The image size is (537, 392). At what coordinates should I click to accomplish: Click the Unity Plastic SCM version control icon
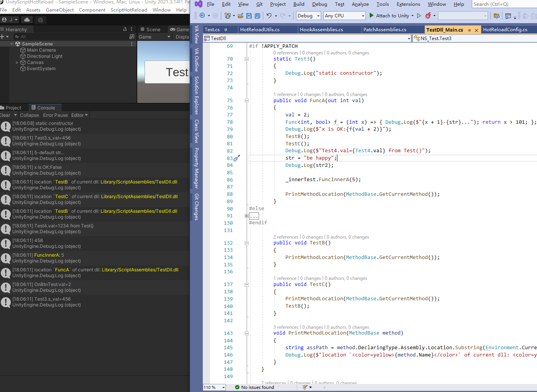[40, 20]
